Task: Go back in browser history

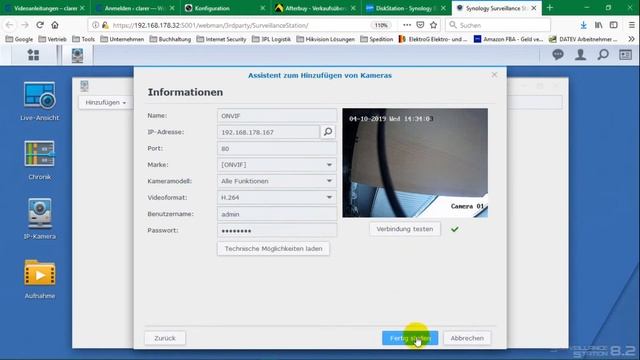Action: point(9,25)
